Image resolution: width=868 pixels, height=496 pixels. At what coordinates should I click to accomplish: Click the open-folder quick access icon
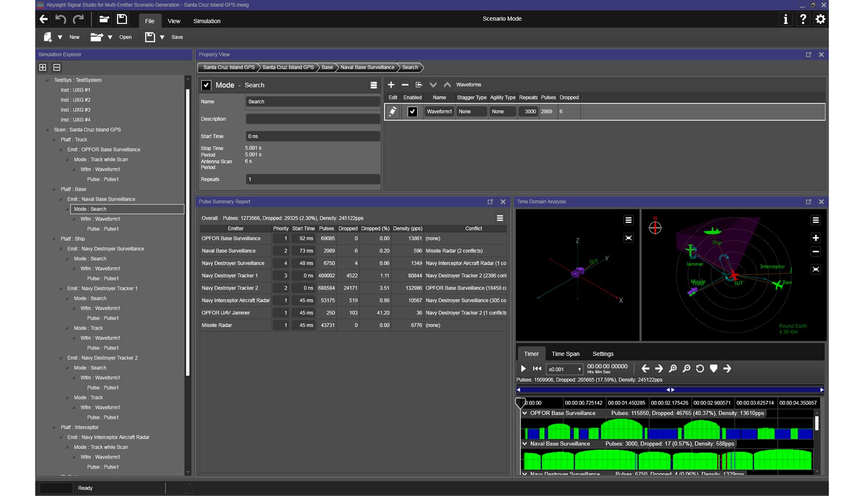[x=104, y=19]
